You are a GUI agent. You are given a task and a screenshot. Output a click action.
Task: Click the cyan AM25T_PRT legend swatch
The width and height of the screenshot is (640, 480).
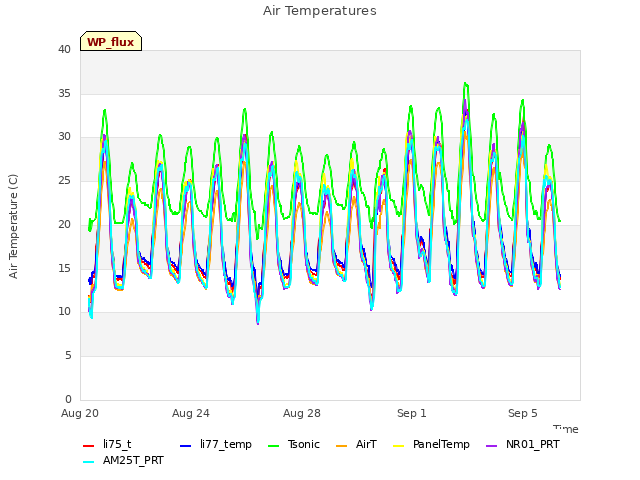89,462
